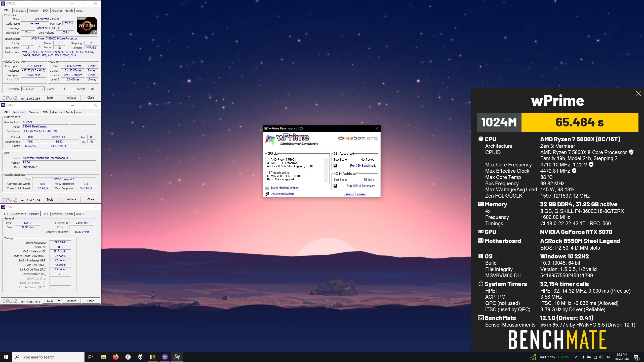Click the wrench icon beside Advanced Settings
This screenshot has height=362, width=644.
pos(267,194)
